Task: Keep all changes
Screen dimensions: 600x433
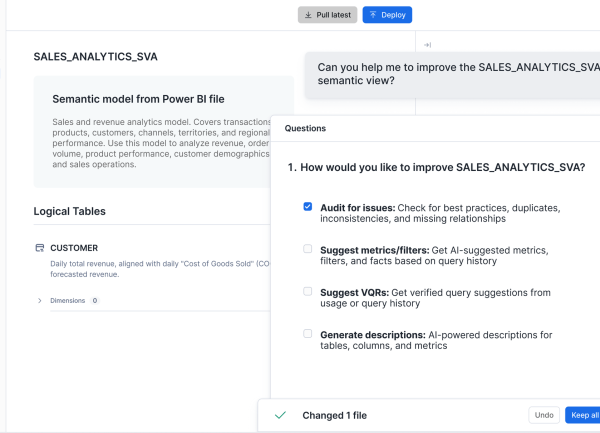Action: (x=584, y=415)
